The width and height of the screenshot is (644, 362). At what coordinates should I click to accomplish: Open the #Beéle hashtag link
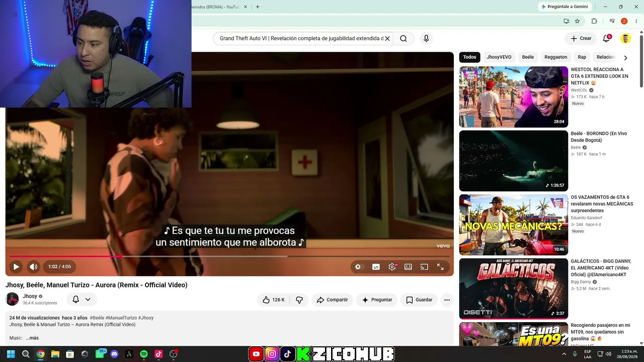[97, 318]
